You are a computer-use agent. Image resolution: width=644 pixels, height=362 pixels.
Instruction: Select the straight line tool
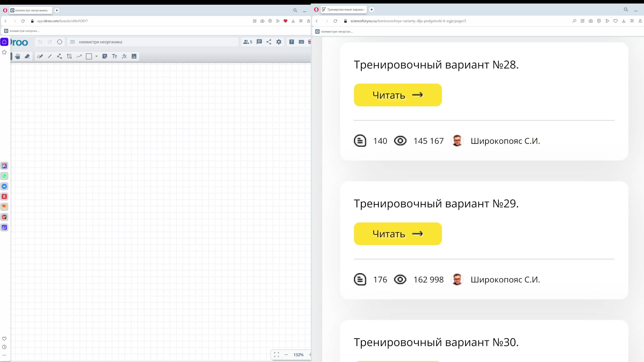click(50, 56)
